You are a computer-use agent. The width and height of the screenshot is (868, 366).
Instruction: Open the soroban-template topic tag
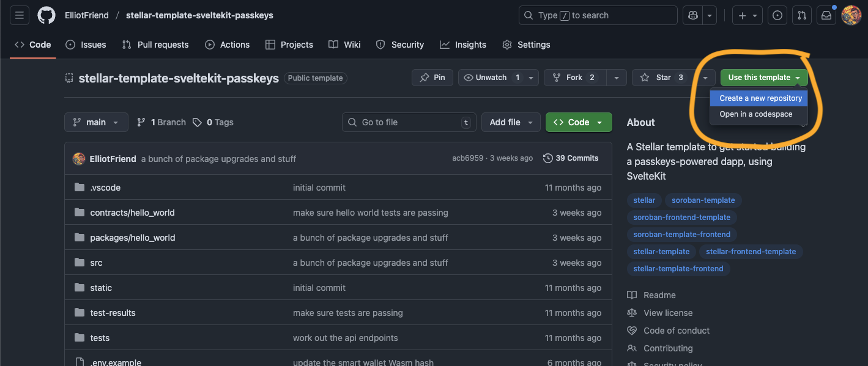point(703,200)
